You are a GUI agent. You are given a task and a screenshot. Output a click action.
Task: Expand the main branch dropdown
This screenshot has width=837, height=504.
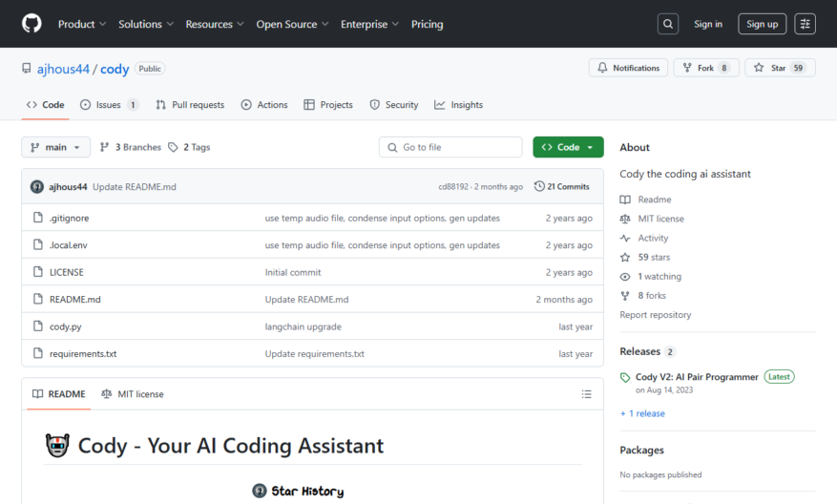click(x=55, y=147)
